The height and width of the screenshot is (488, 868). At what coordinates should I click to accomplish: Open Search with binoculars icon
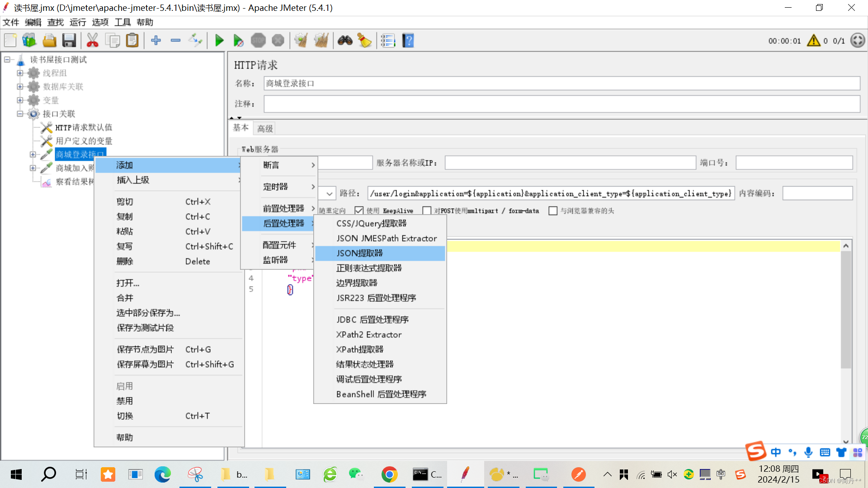(345, 41)
